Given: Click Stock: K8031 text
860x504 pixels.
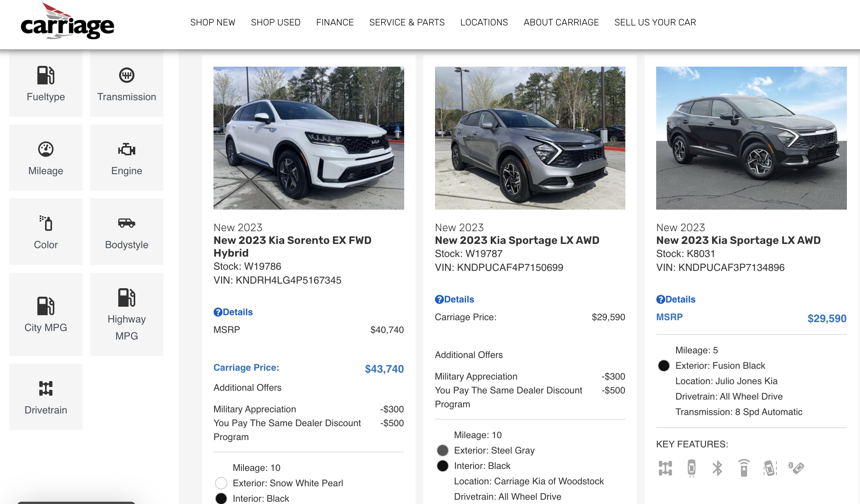Looking at the screenshot, I should [x=685, y=254].
